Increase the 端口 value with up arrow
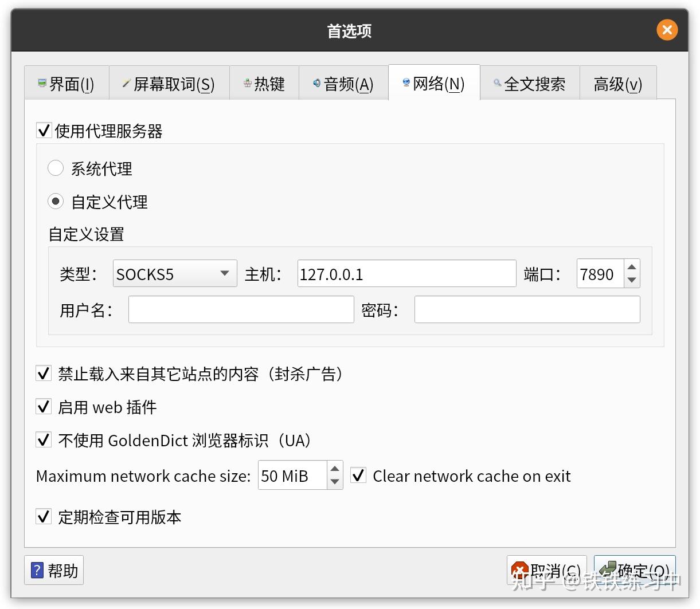The width and height of the screenshot is (700, 609). click(x=632, y=267)
